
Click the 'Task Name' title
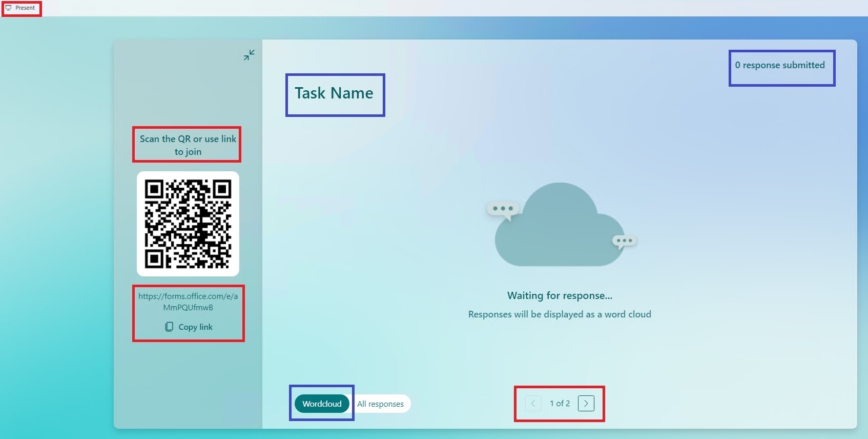(334, 93)
